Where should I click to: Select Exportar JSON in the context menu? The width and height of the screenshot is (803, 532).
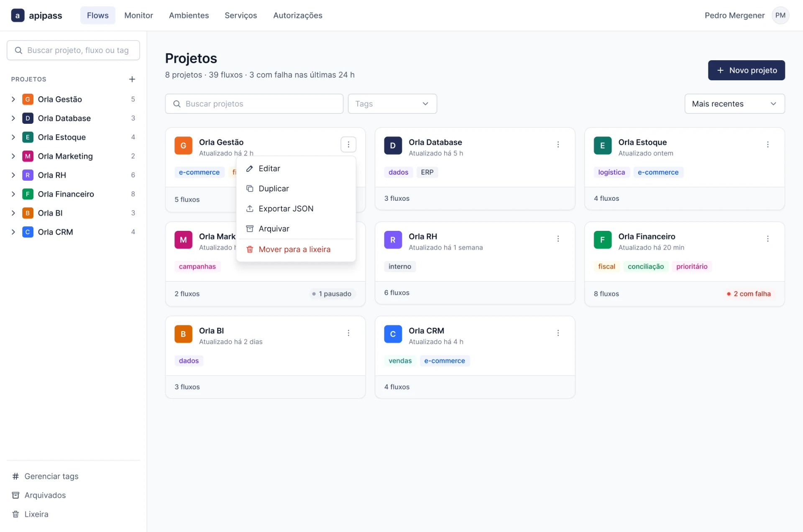pyautogui.click(x=296, y=209)
